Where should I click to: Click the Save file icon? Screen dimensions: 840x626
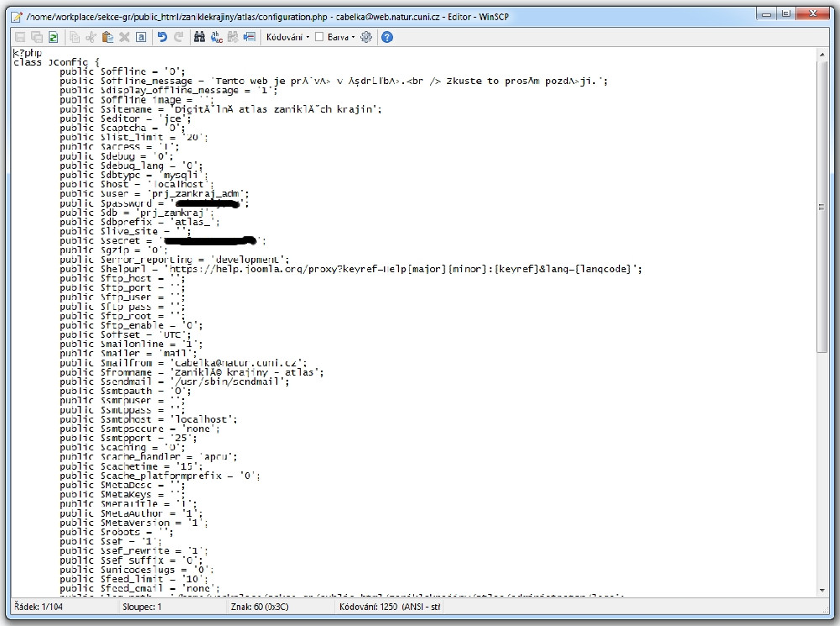(21, 37)
